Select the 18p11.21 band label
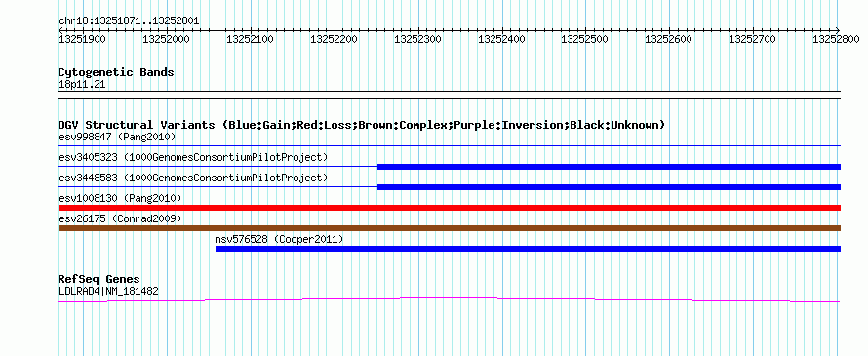868x356 pixels. pos(82,85)
